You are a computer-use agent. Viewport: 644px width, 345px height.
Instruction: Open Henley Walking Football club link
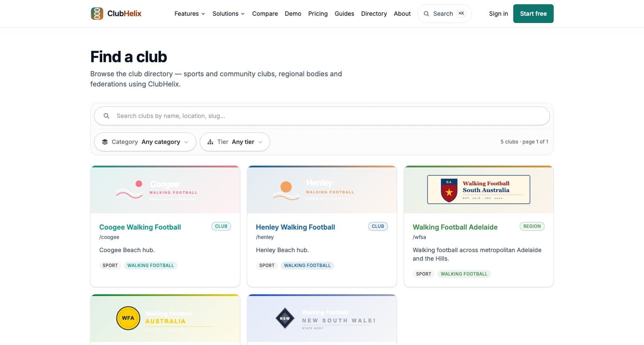tap(296, 227)
